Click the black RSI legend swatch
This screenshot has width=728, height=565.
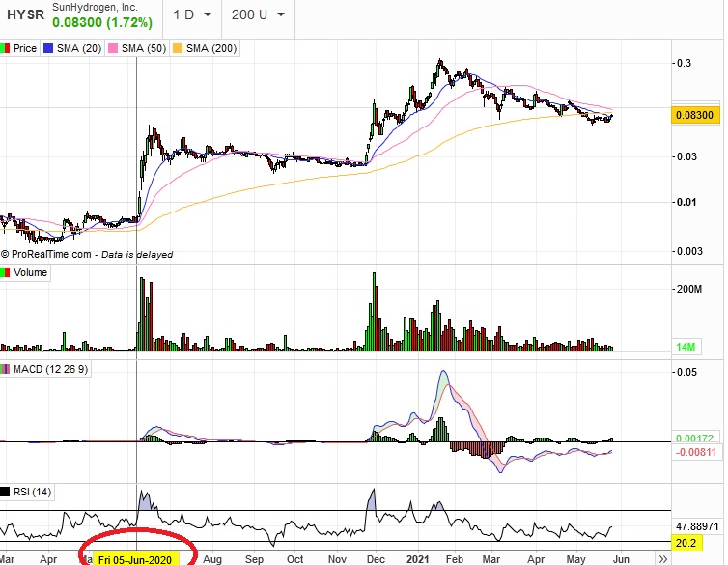(5, 492)
